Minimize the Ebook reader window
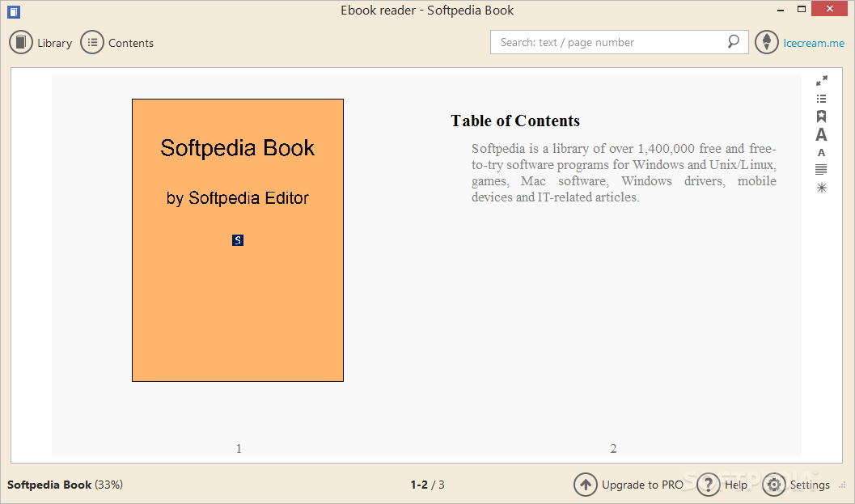Viewport: 855px width, 504px height. (x=781, y=9)
